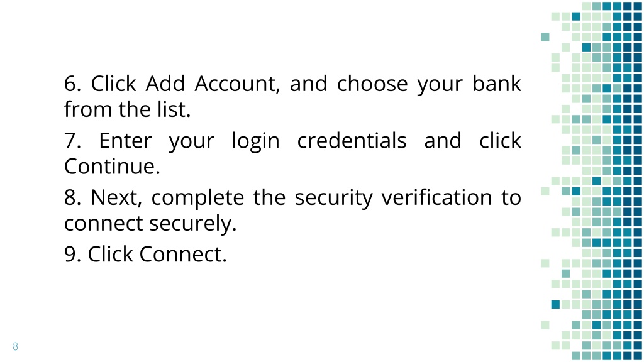Select the word "Continue." in step 7
The image size is (644, 362).
pyautogui.click(x=112, y=166)
